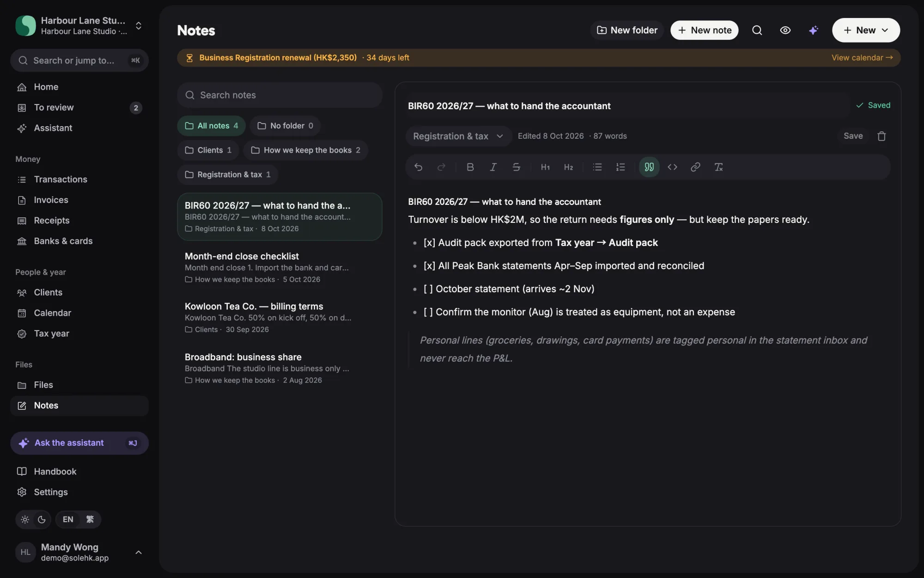Screen dimensions: 924x578
Task: Save the current note
Action: pyautogui.click(x=853, y=136)
